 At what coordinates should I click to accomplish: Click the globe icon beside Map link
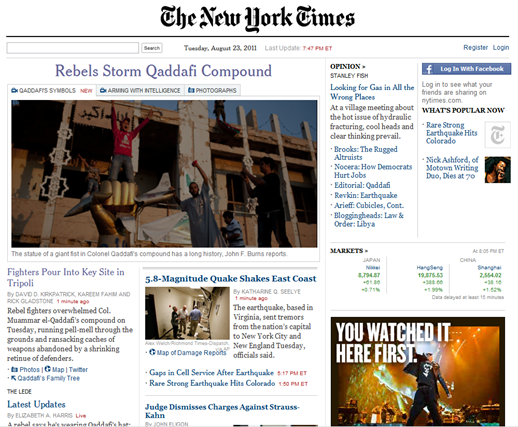pos(48,369)
